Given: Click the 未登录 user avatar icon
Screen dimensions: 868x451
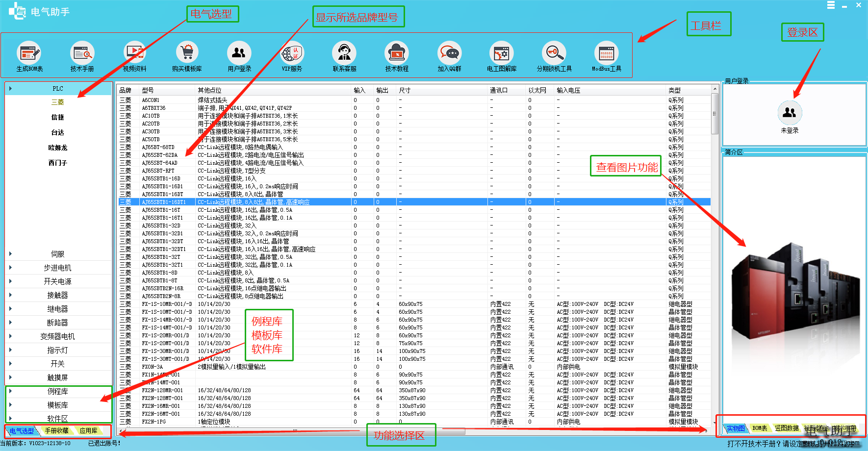Looking at the screenshot, I should (790, 113).
